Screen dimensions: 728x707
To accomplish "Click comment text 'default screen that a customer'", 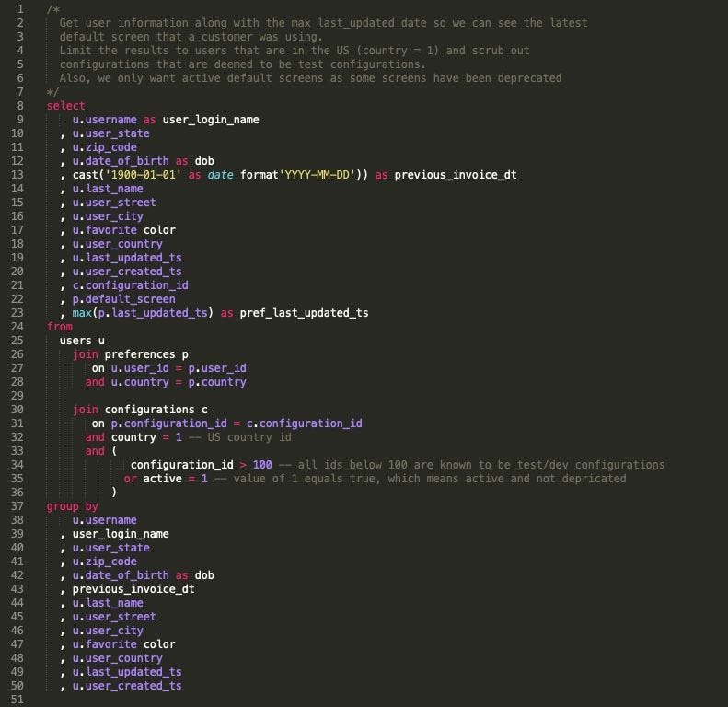I will pyautogui.click(x=153, y=37).
